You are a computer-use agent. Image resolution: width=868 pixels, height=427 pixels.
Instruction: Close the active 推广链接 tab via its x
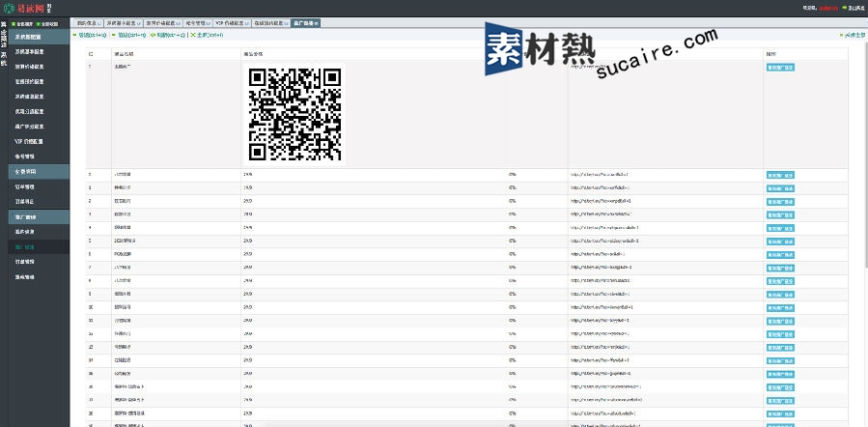coord(316,23)
